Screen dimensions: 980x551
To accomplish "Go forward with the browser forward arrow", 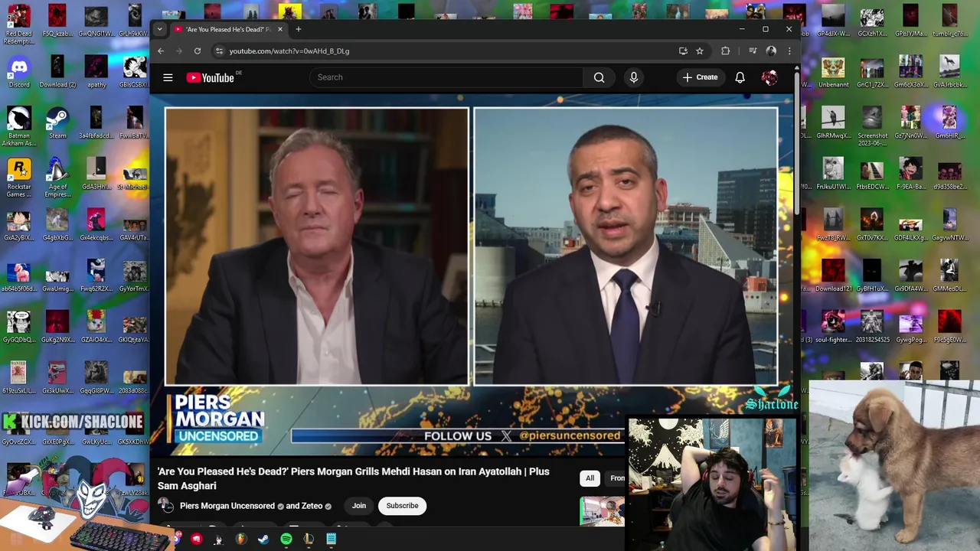I will click(x=179, y=51).
